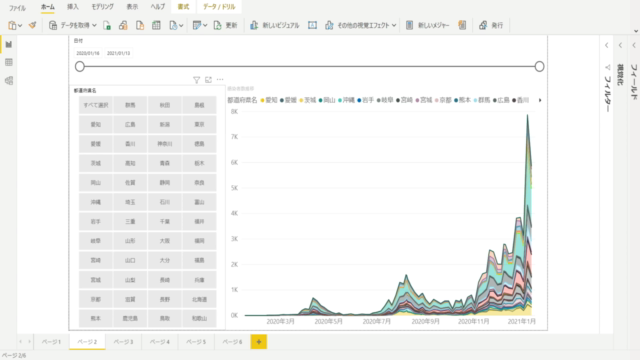Click the データを取得 database icon
Screen dimensions: 640x360
(53, 25)
